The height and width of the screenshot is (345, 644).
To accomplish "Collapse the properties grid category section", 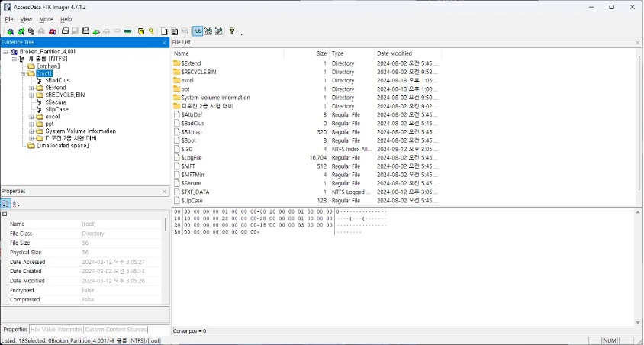I will coord(5,214).
